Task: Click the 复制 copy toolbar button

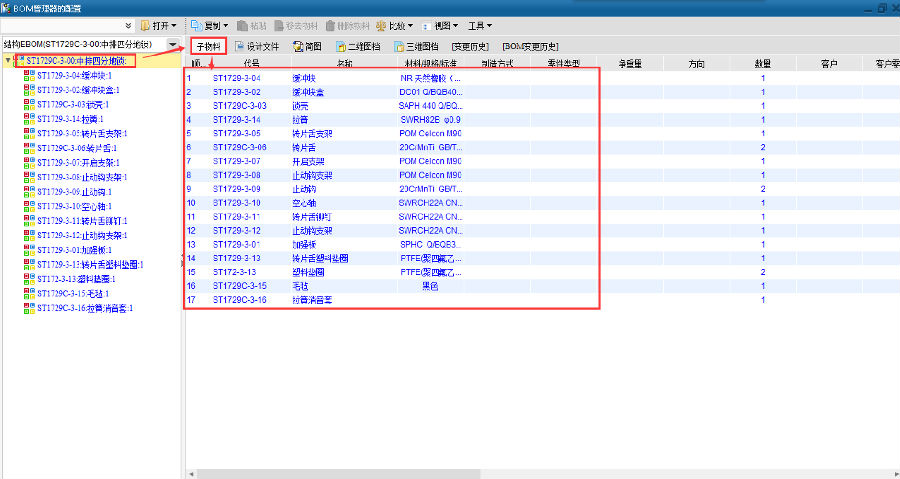Action: (210, 26)
